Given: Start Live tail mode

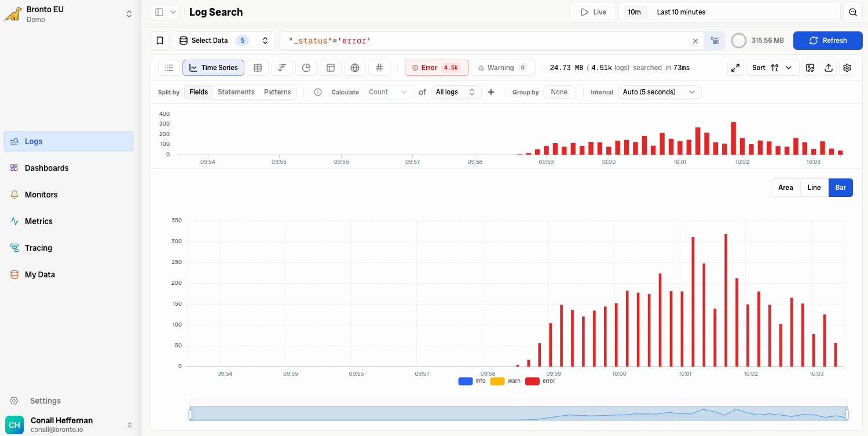Looking at the screenshot, I should pyautogui.click(x=593, y=12).
